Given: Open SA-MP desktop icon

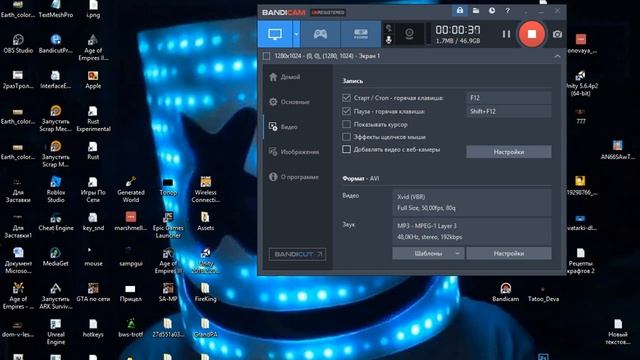Looking at the screenshot, I should [168, 292].
